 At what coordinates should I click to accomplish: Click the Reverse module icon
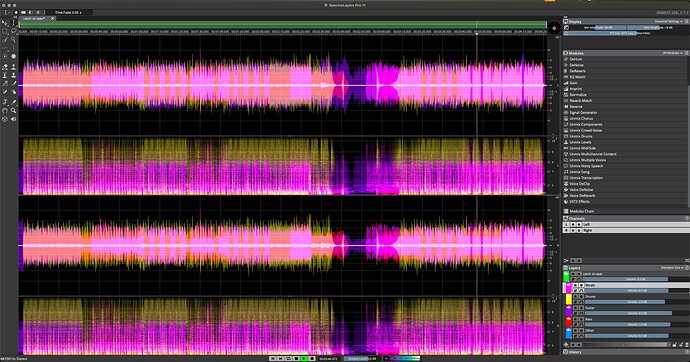(x=566, y=106)
